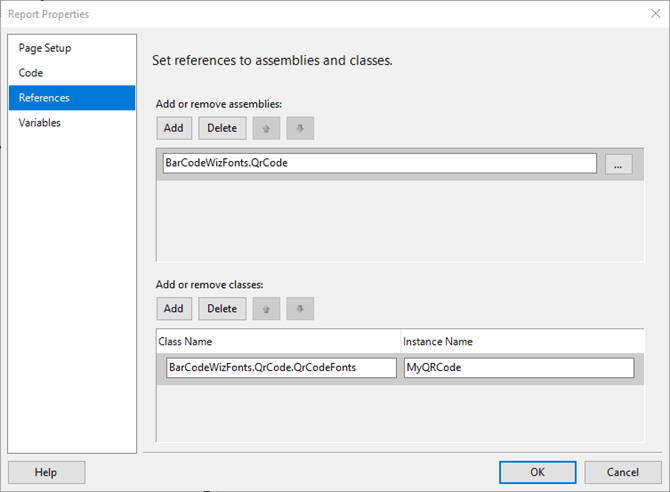
Task: Delete the selected assembly
Action: pyautogui.click(x=222, y=128)
